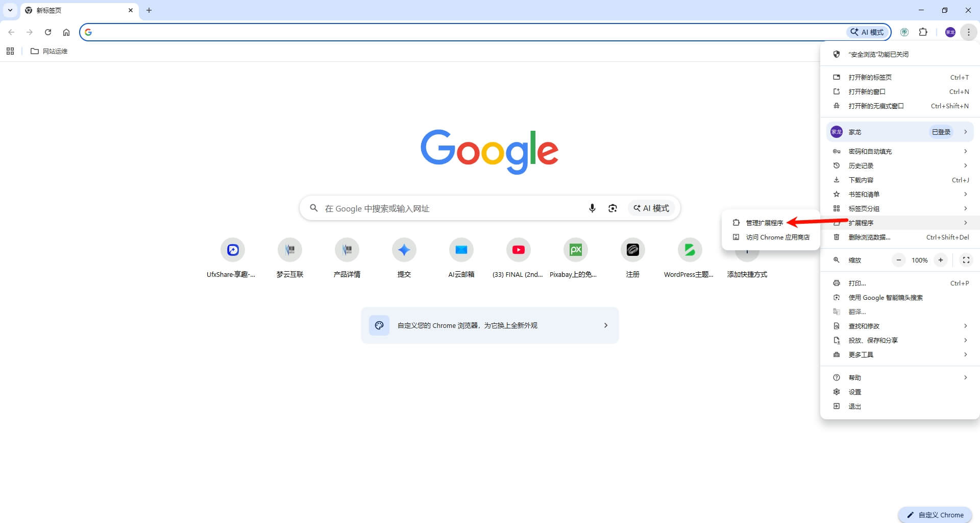Viewport: 980px width, 523px height.
Task: Reload the current page
Action: [48, 32]
